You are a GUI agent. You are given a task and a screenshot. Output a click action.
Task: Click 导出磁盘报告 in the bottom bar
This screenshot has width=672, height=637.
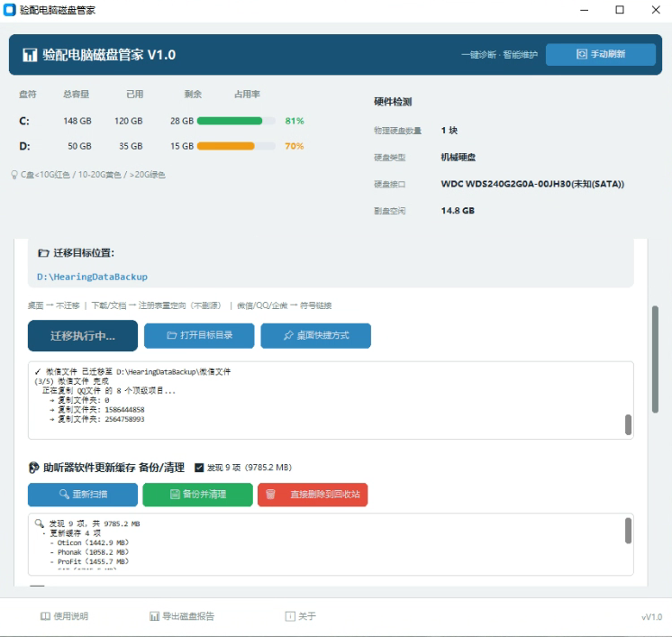click(182, 616)
